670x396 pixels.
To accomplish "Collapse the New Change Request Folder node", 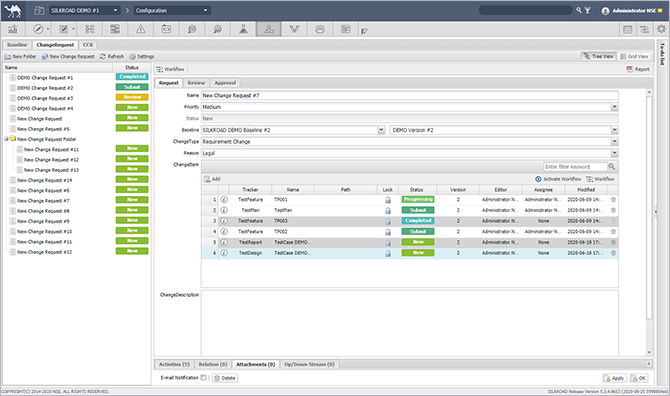I will click(x=6, y=139).
